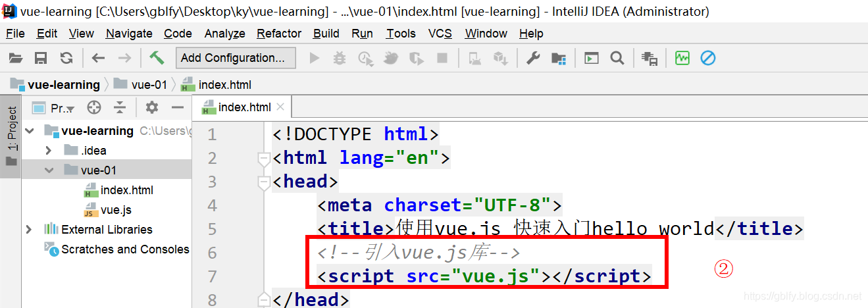Open the Analyze menu

pyautogui.click(x=225, y=34)
